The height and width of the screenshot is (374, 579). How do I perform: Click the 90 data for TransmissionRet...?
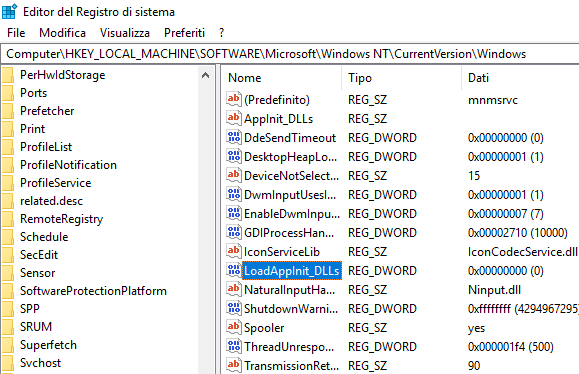coord(474,366)
